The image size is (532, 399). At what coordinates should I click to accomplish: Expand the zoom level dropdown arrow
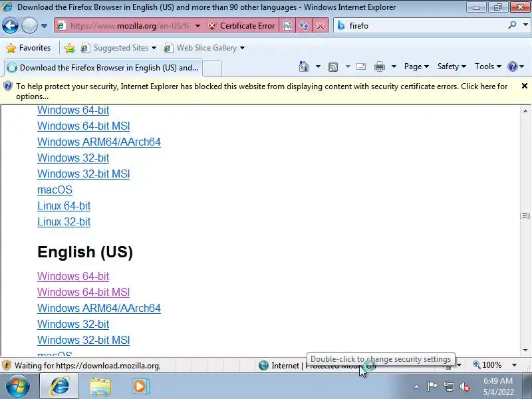[x=514, y=365]
